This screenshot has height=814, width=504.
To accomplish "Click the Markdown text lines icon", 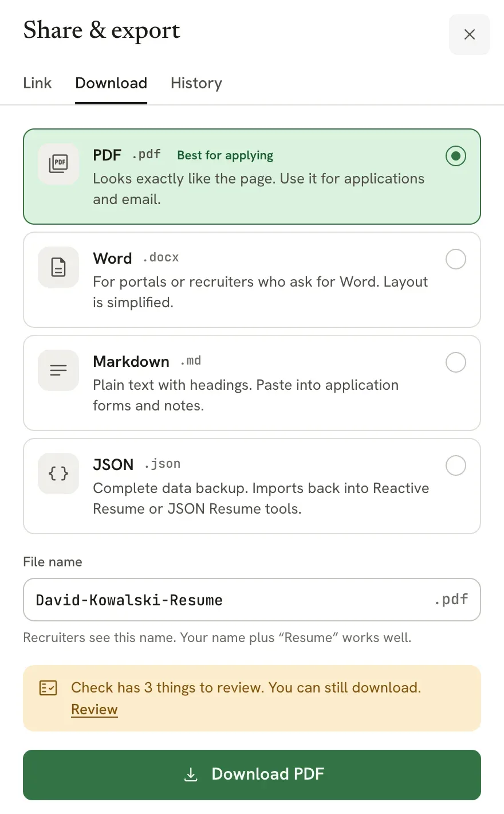I will click(58, 370).
